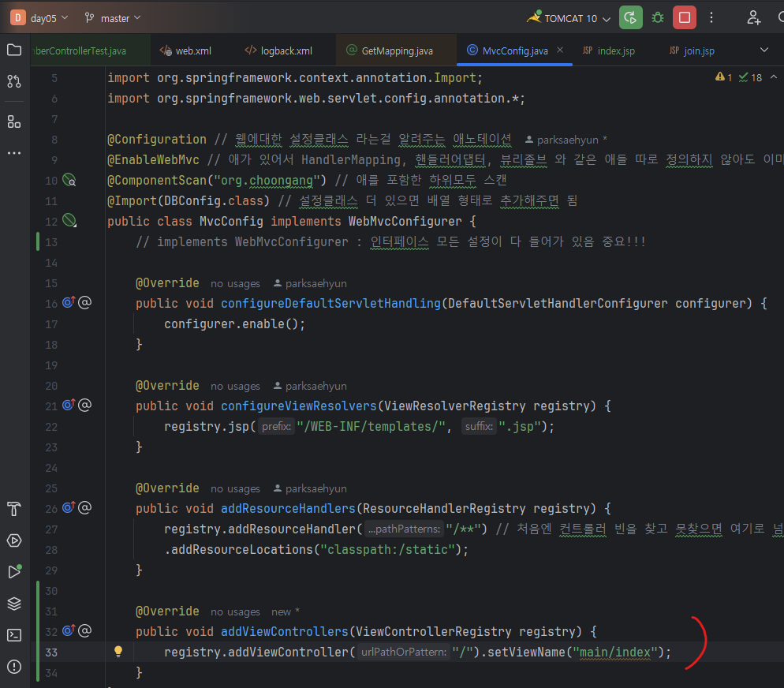Click the 'new *' author hint on line 31
Viewport: 784px width, 688px height.
point(286,611)
